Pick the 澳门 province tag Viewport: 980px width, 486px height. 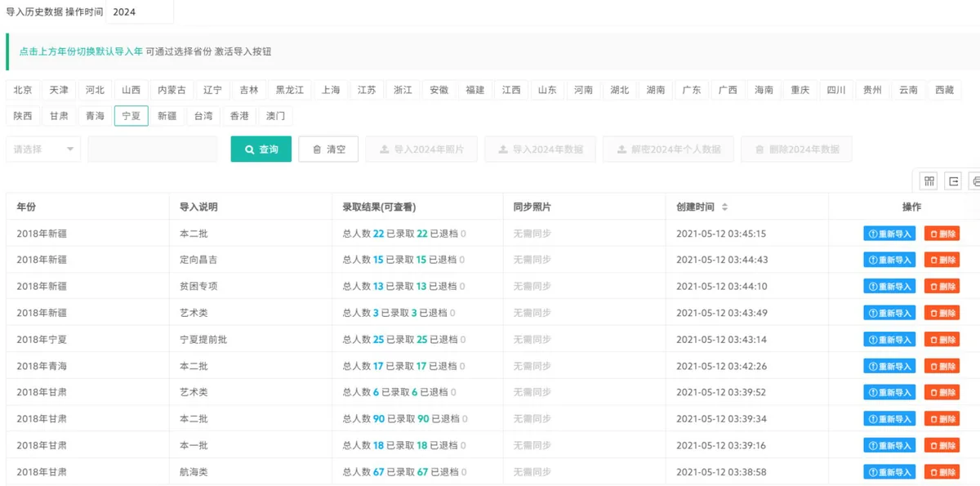275,116
